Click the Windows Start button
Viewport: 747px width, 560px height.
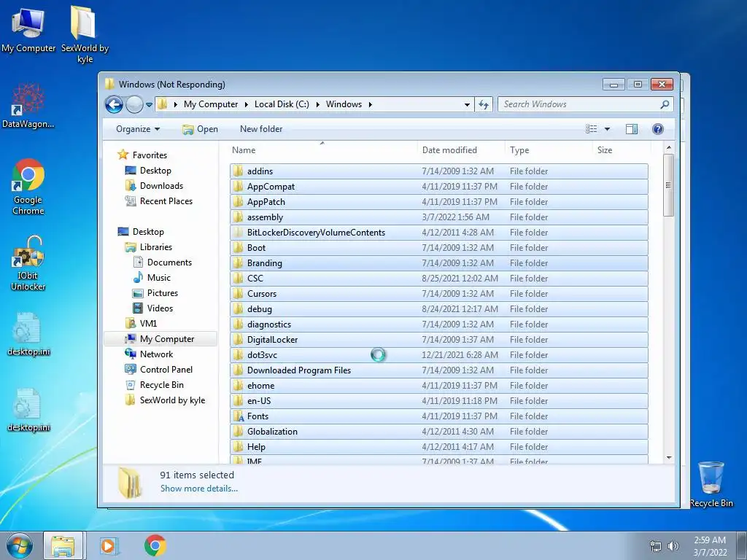pos(19,545)
